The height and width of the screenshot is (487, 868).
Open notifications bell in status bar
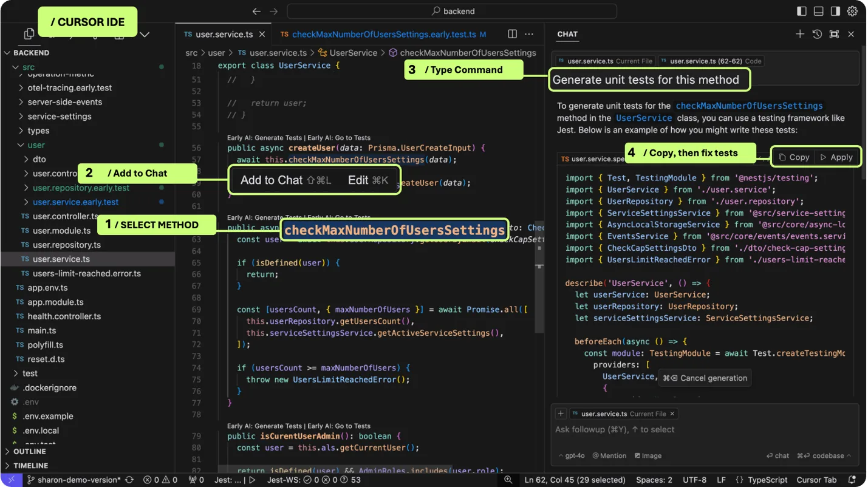tap(852, 480)
